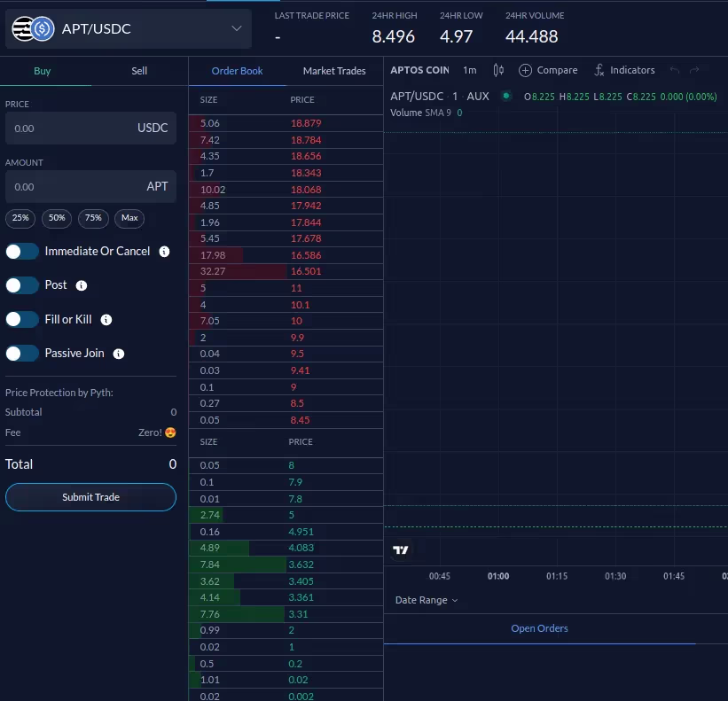This screenshot has width=728, height=701.
Task: Click the APTOS COIN symbol search
Action: coord(419,70)
